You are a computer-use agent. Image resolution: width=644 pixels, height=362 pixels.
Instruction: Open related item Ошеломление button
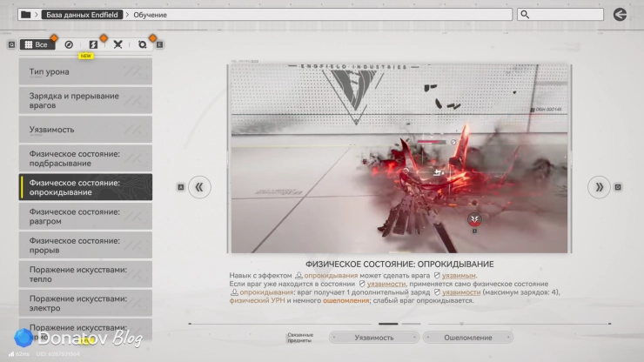coord(468,338)
